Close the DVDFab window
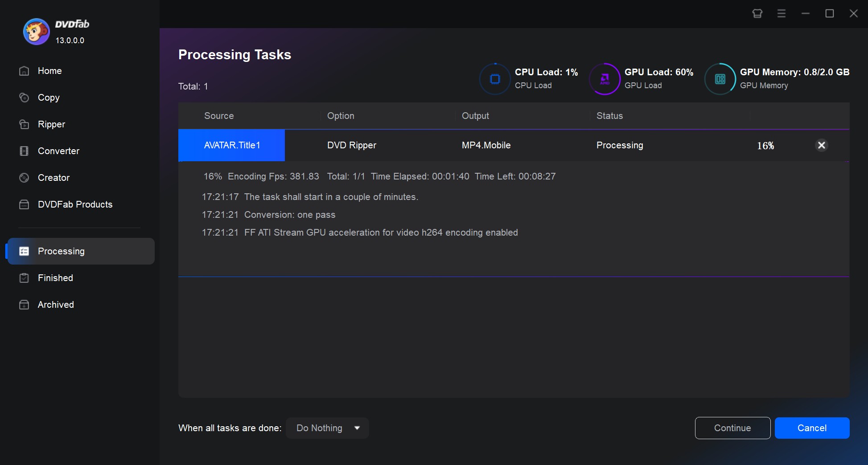Viewport: 868px width, 465px height. 853,13
